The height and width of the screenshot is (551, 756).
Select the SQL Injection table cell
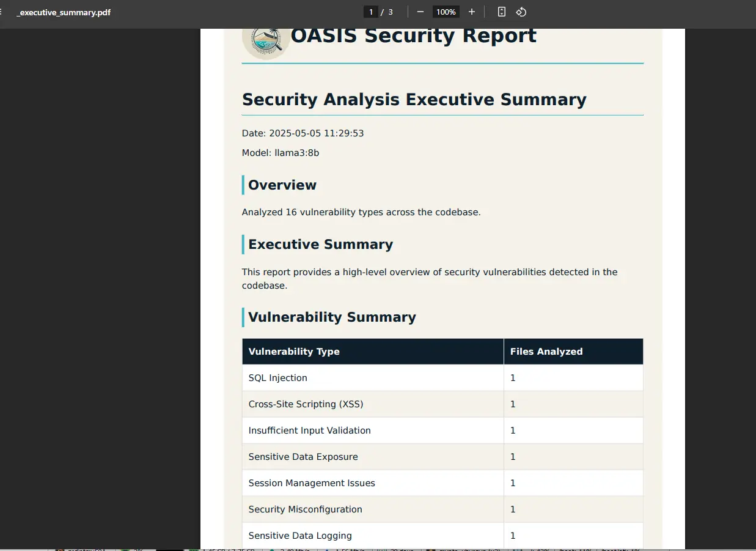(x=373, y=378)
